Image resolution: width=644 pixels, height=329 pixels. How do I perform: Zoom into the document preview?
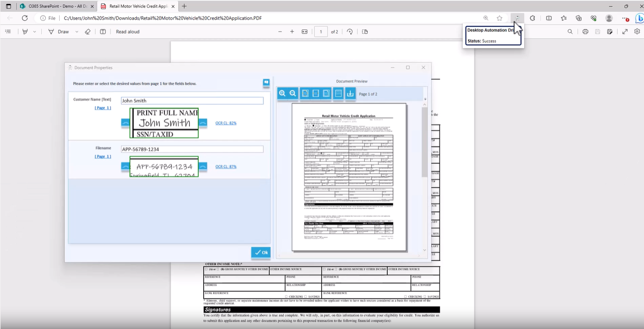tap(282, 93)
